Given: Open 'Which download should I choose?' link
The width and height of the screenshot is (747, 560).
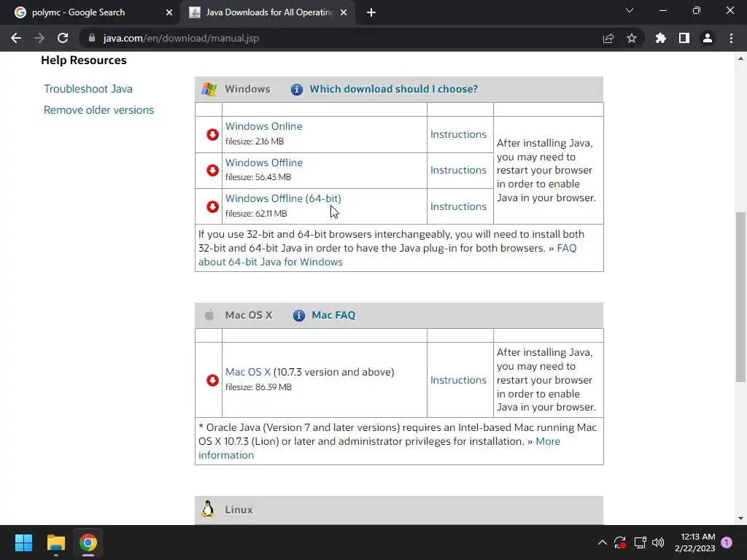Looking at the screenshot, I should coord(393,89).
